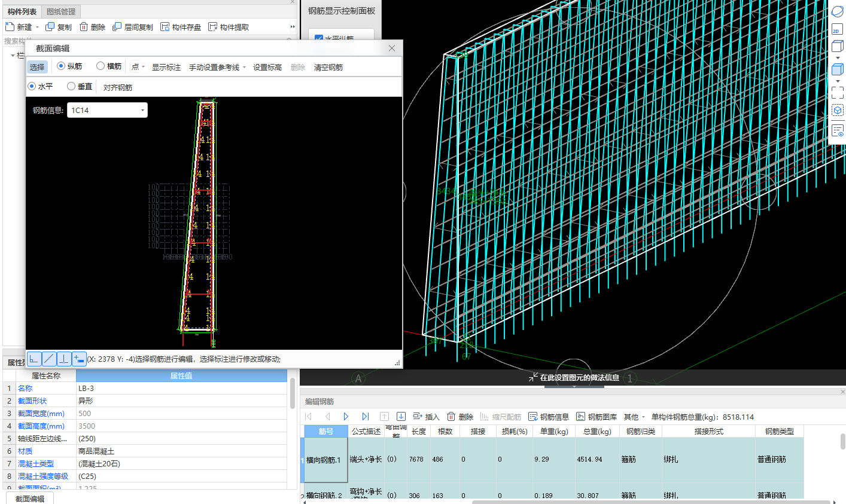The image size is (846, 504).
Task: Close the 截面编辑 dialog
Action: coord(392,48)
